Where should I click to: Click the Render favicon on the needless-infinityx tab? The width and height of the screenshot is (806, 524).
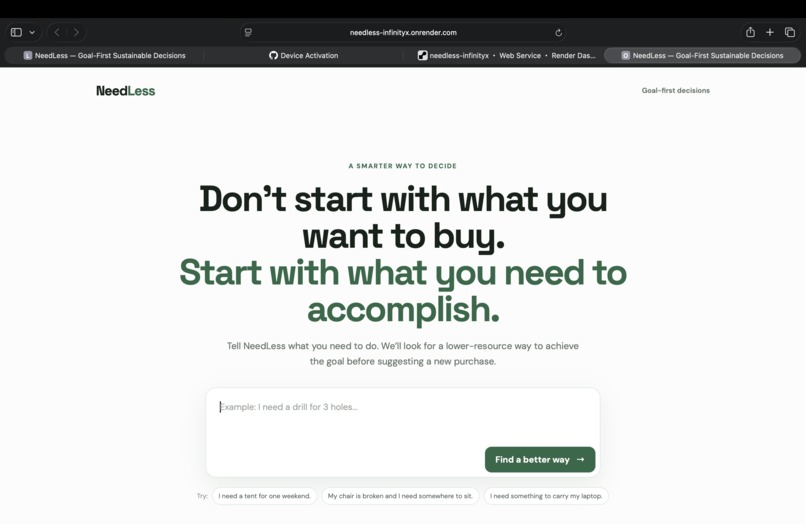[x=423, y=56]
